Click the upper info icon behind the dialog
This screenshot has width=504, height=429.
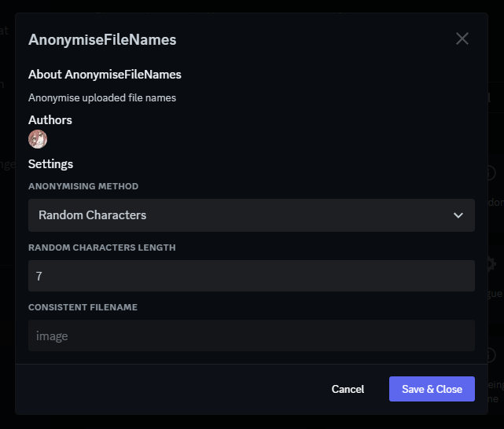tap(491, 173)
